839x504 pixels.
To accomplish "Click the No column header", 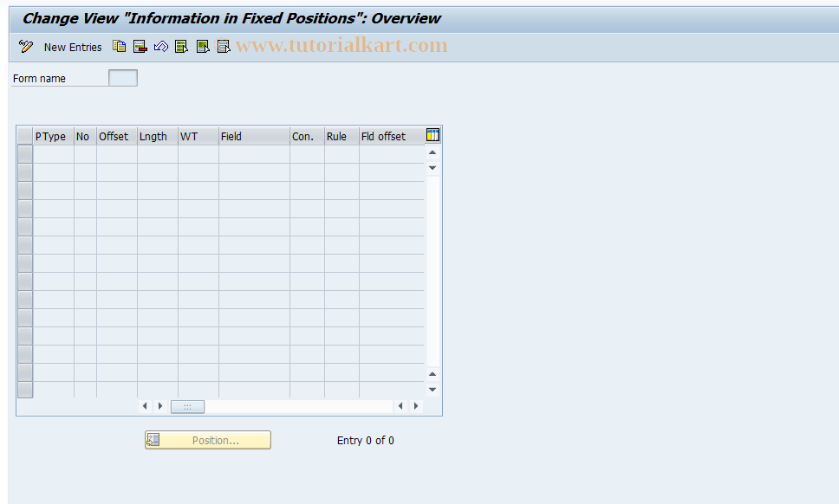I will pos(85,136).
